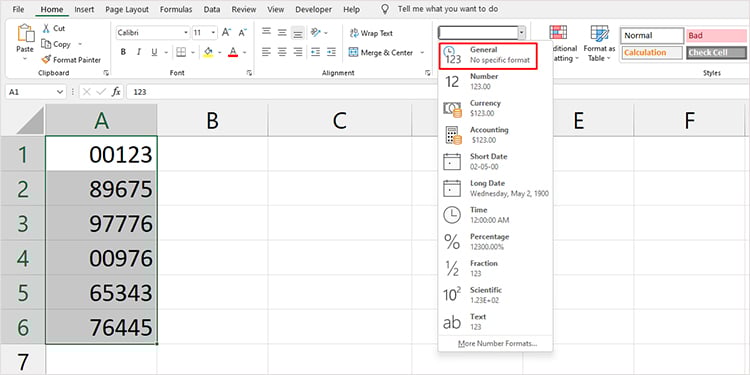Expand underline style dropdown arrow
The image size is (750, 375).
tap(166, 52)
